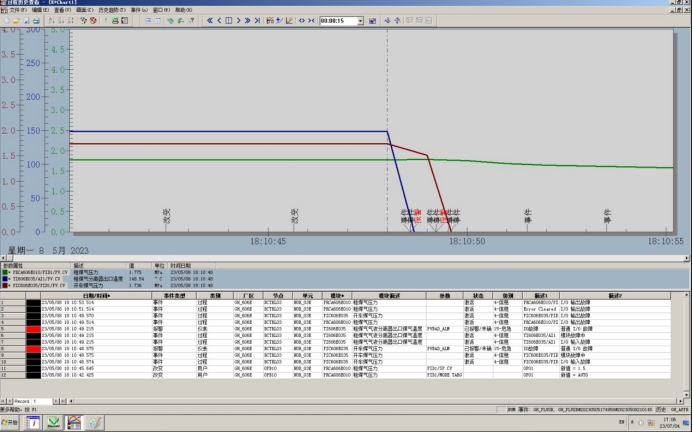Click the chart horizontal scrollbar right arrow
Viewport: 693px width, 432px height.
pos(687,258)
